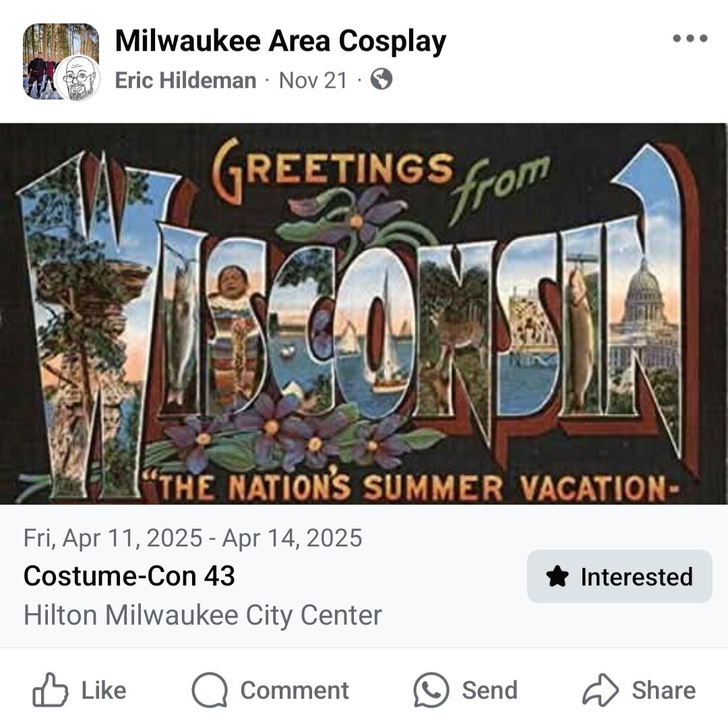Click the WhatsApp Send icon
The height and width of the screenshot is (727, 728).
431,690
